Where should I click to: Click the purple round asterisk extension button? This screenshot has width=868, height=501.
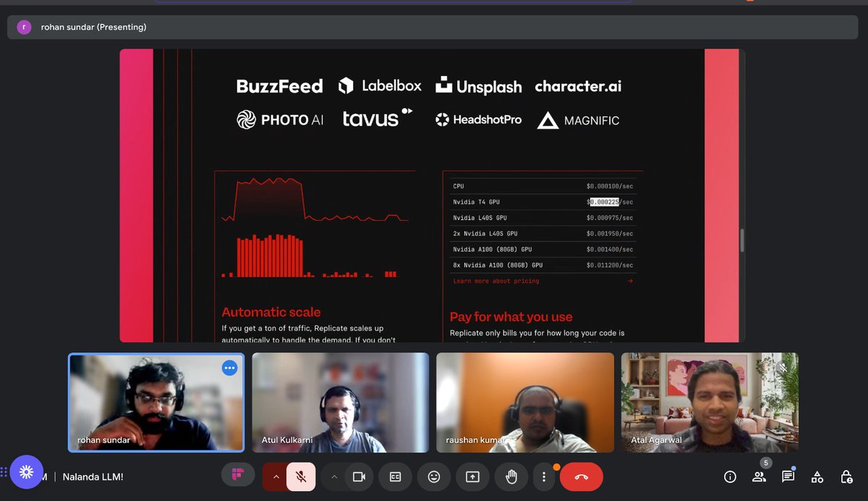pos(27,472)
